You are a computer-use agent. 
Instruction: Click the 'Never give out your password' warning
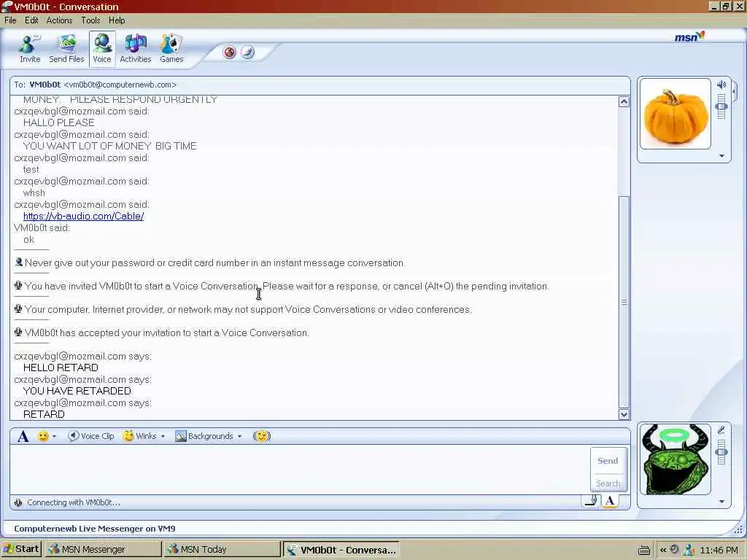215,262
